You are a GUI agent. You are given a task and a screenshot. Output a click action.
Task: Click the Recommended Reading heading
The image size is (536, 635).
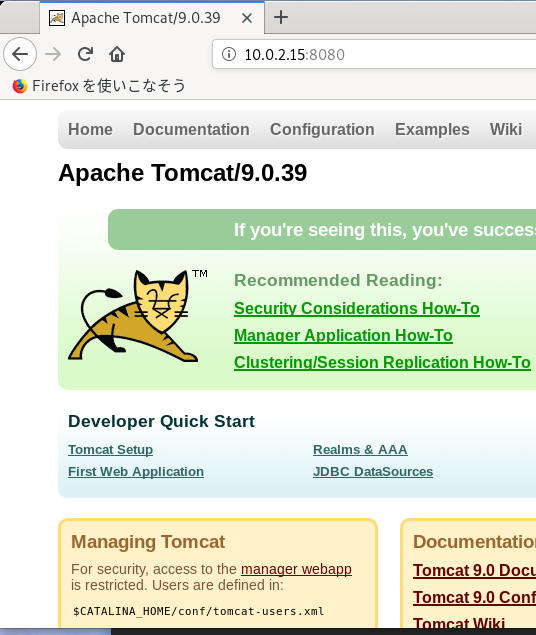coord(338,280)
